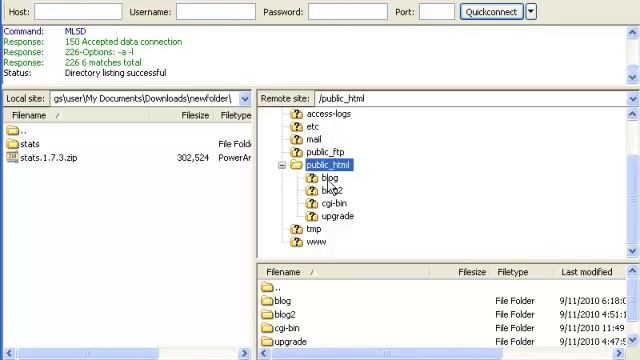Select the cgi-bin folder icon in remote tree

click(312, 203)
